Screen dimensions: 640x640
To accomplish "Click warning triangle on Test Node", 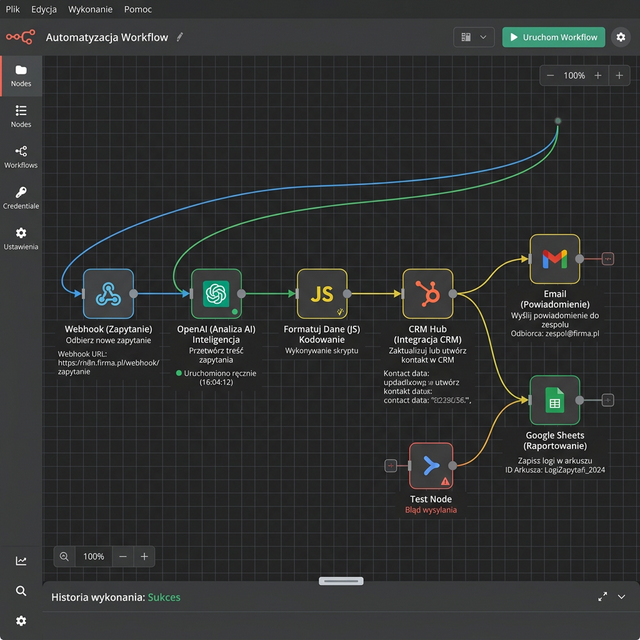I will (445, 482).
